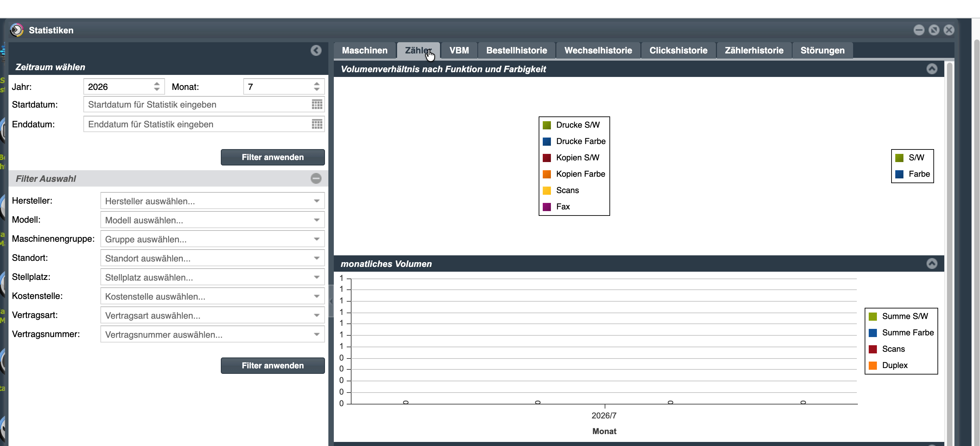Open the Standort auswählen dropdown
This screenshot has width=980, height=446.
pos(212,258)
